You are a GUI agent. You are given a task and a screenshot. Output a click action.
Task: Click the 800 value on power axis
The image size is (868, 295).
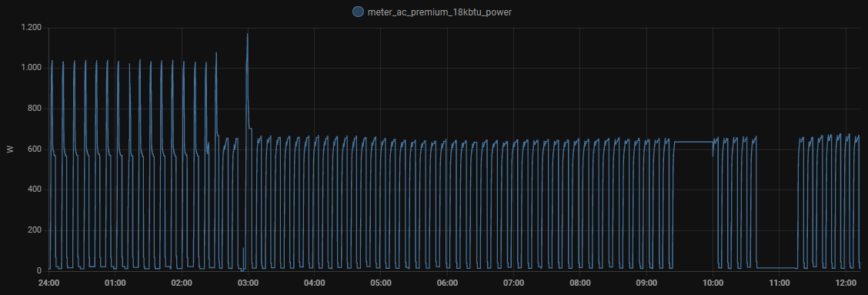(x=35, y=108)
